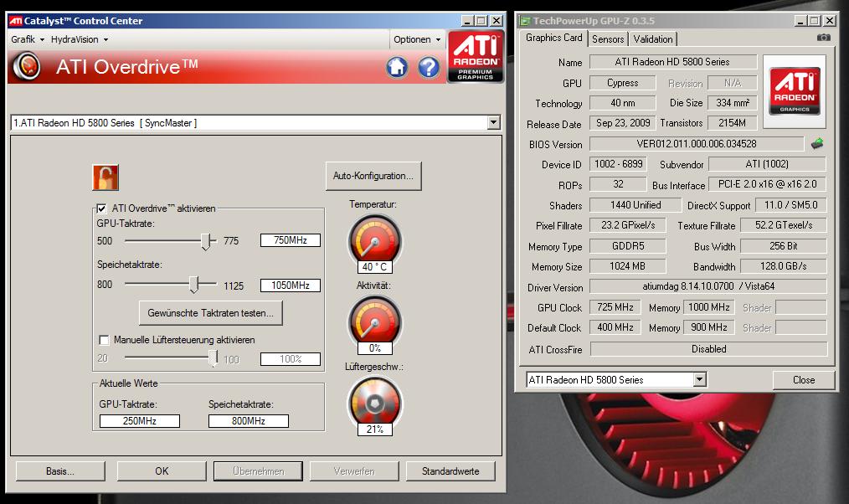Click the Übernehmen button
Screen dimensions: 849x504
(x=258, y=471)
